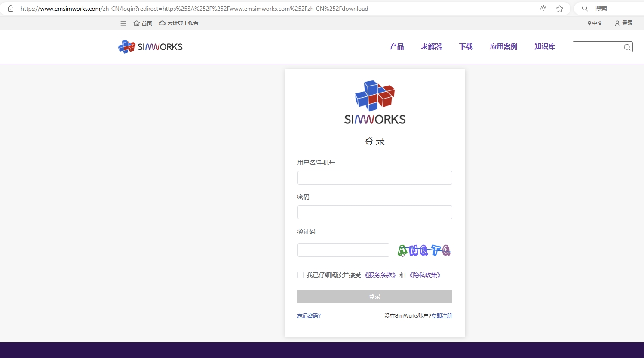The height and width of the screenshot is (358, 644).
Task: Add page to favorites star icon
Action: [560, 9]
